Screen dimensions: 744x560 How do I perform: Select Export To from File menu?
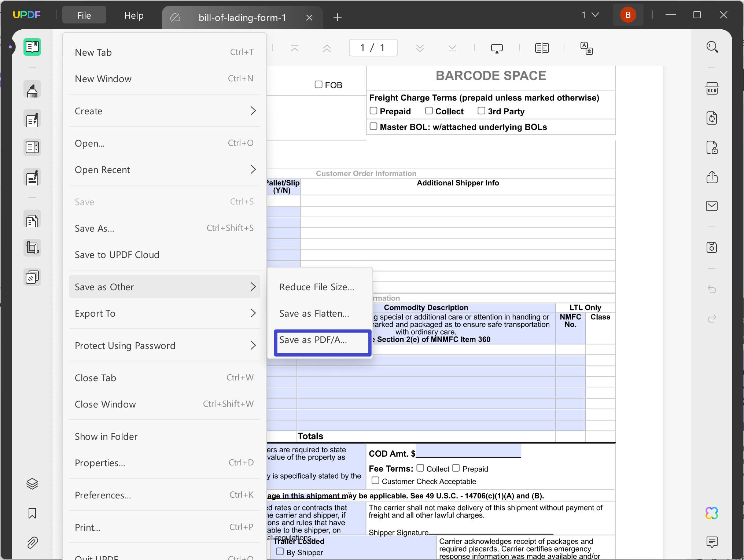[x=165, y=313]
